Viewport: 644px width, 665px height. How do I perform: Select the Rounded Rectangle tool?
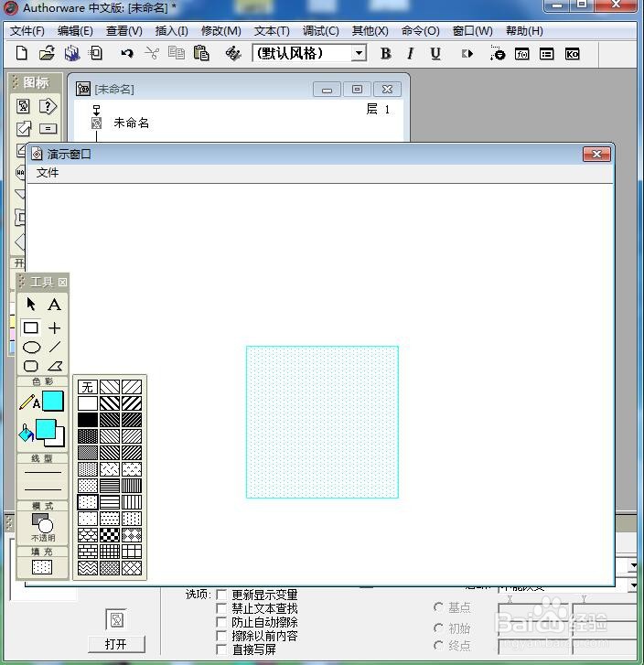point(31,366)
